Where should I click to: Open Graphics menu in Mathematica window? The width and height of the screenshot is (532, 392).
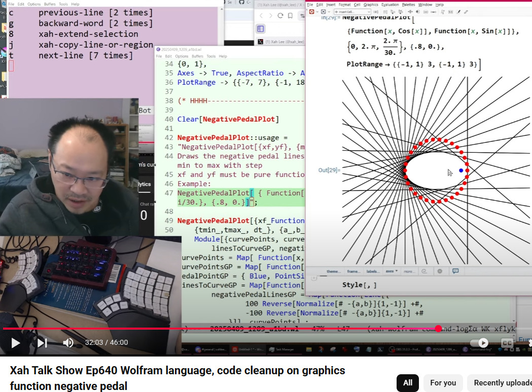[x=371, y=5]
